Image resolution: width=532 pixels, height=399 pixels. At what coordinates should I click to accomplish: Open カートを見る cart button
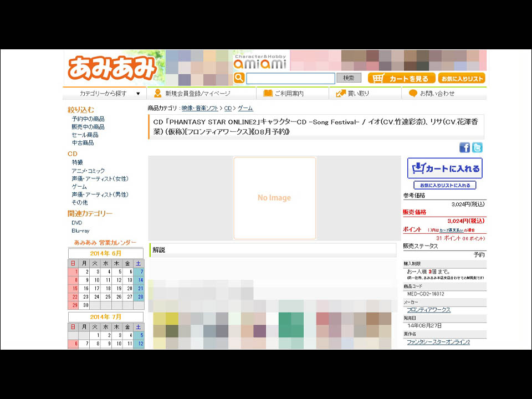(401, 78)
